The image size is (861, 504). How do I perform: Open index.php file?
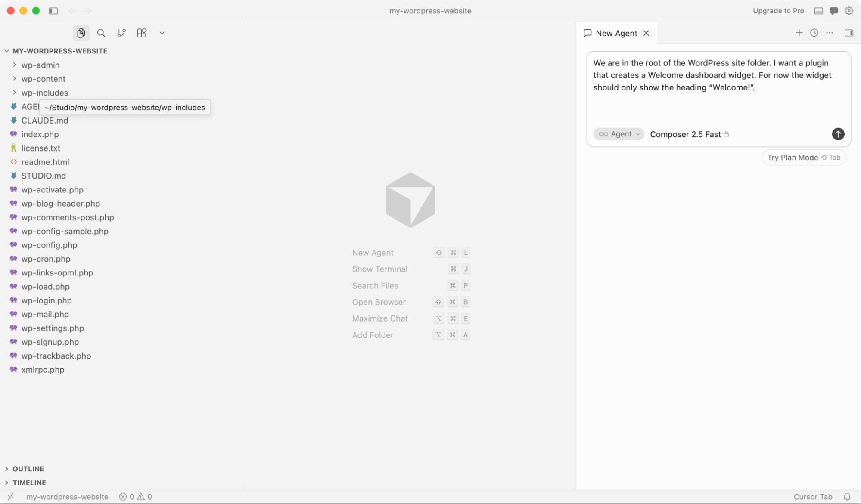pyautogui.click(x=122, y=134)
